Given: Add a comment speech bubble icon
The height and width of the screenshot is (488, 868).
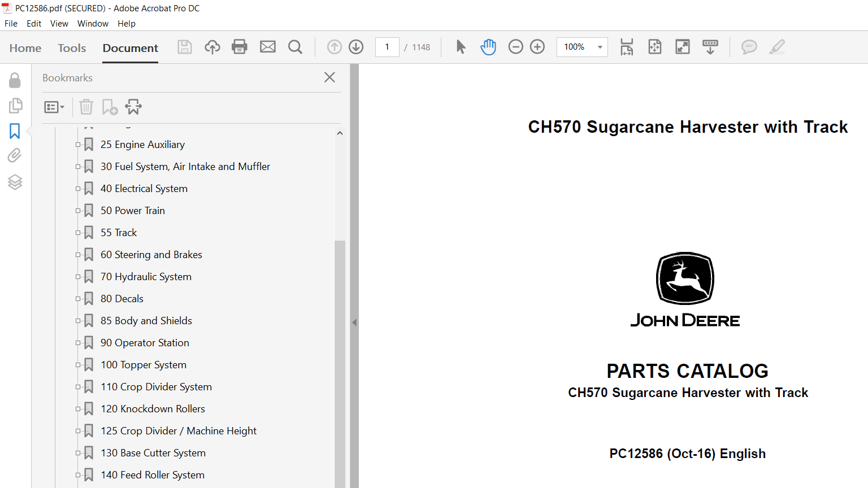Looking at the screenshot, I should (749, 47).
